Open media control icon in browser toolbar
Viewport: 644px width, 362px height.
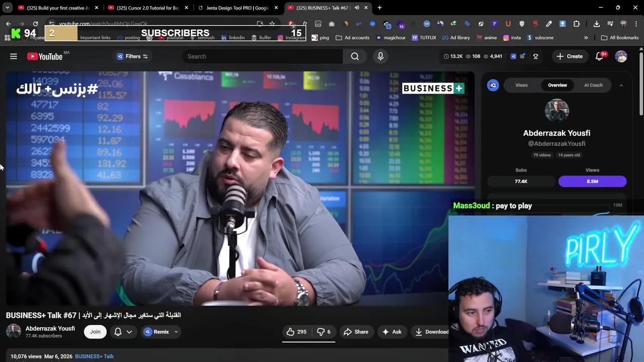pyautogui.click(x=610, y=24)
